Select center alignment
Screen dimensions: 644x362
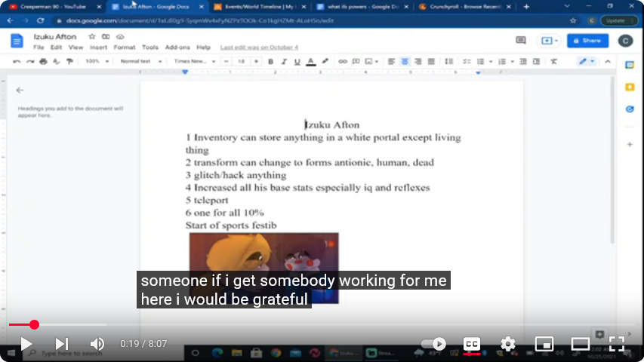click(x=405, y=62)
